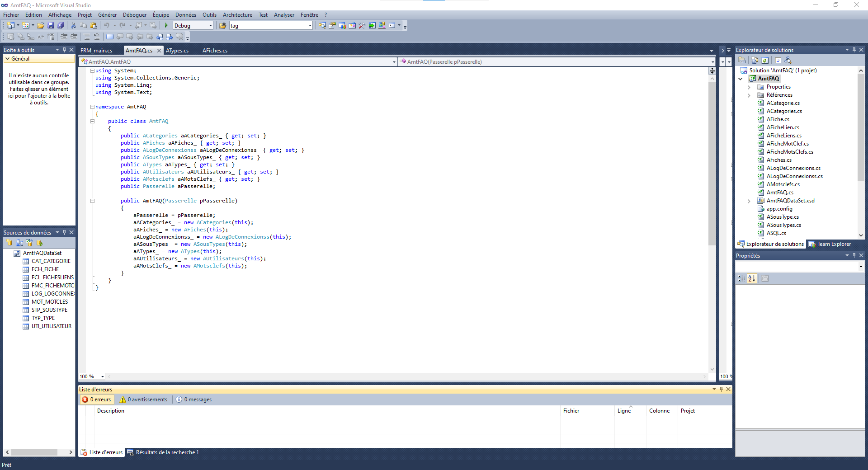The height and width of the screenshot is (470, 868).
Task: Click the 0 erreurs button
Action: [x=96, y=399]
